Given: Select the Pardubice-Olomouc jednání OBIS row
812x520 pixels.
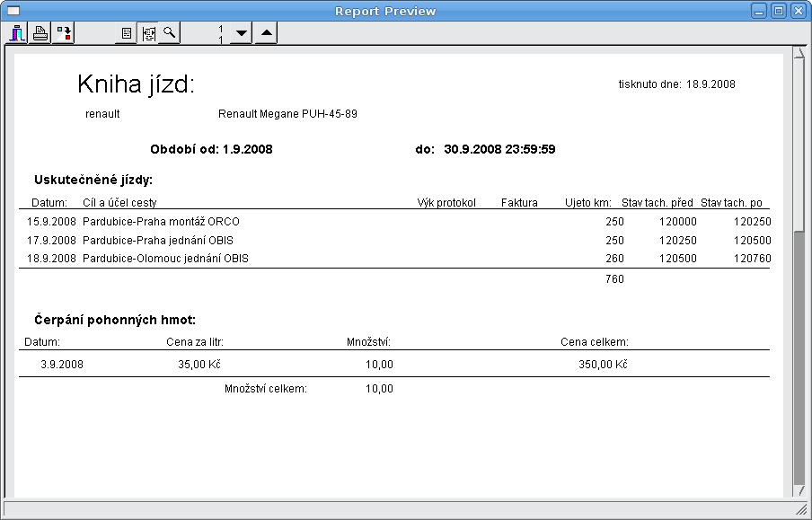Looking at the screenshot, I should coord(165,259).
